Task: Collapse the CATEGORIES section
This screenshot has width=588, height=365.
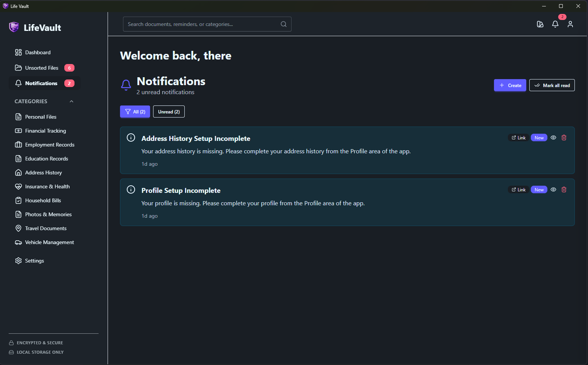Action: click(x=71, y=101)
